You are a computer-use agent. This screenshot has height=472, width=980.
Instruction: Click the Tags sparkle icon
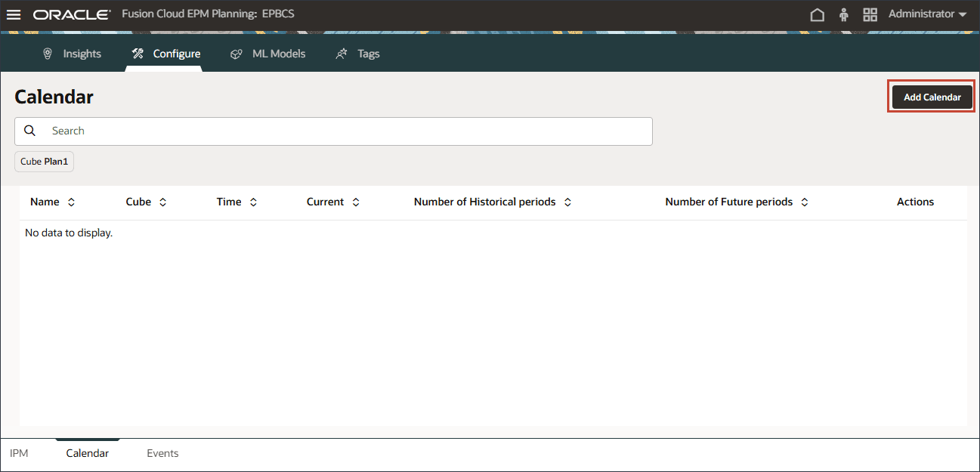pos(342,54)
